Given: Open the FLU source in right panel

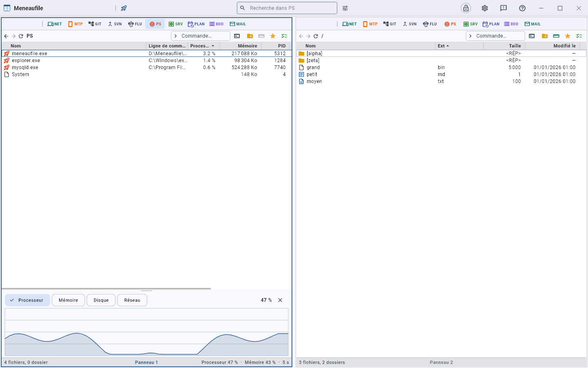Looking at the screenshot, I should [x=430, y=24].
